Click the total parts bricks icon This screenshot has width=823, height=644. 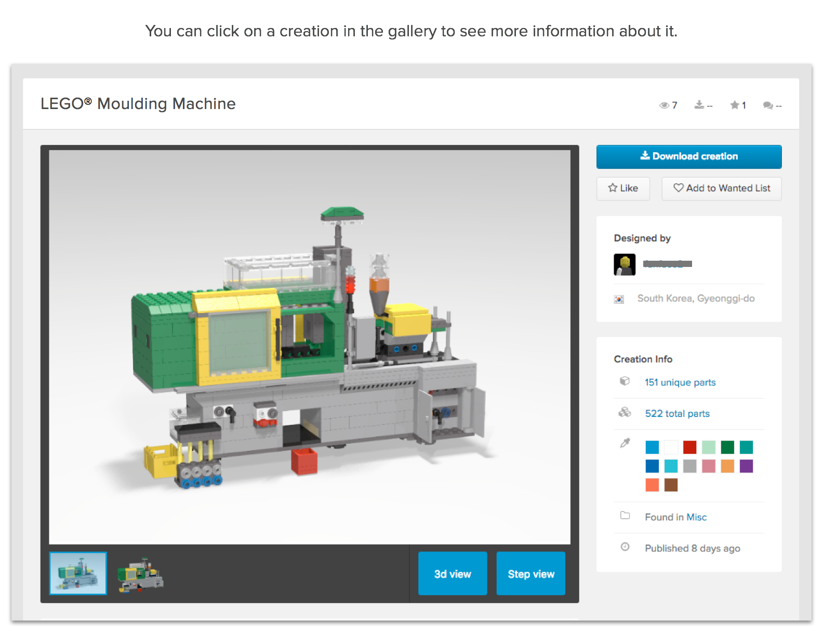coord(625,412)
